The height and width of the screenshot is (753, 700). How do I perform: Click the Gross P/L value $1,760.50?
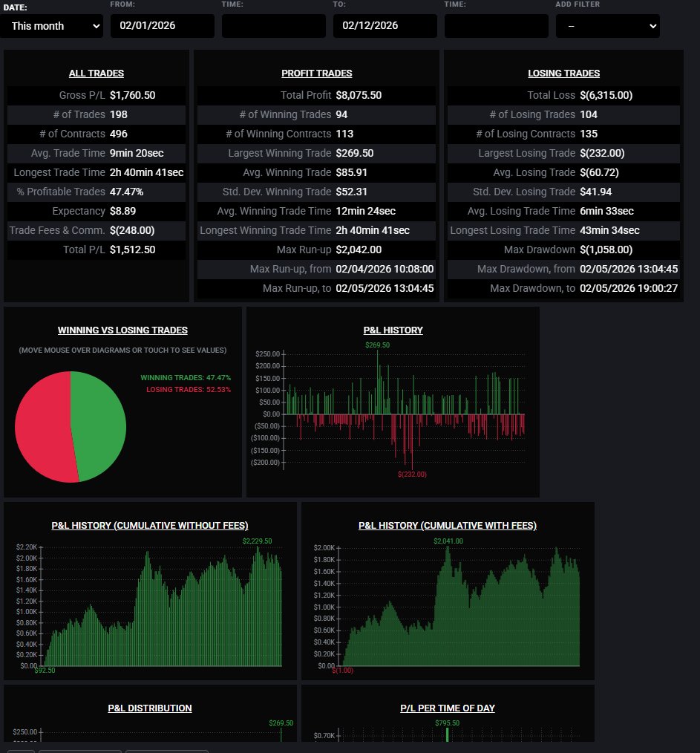133,95
